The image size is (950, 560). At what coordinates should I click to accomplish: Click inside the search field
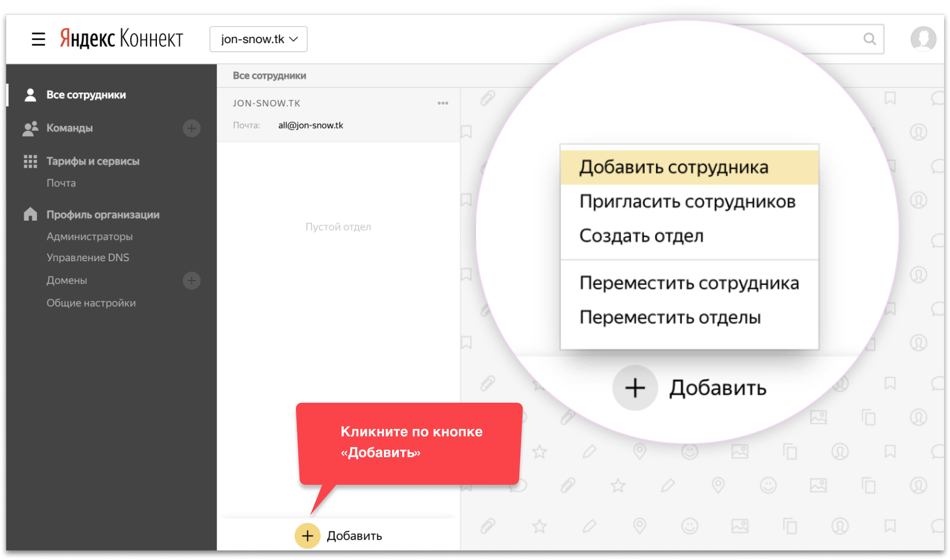[x=821, y=39]
